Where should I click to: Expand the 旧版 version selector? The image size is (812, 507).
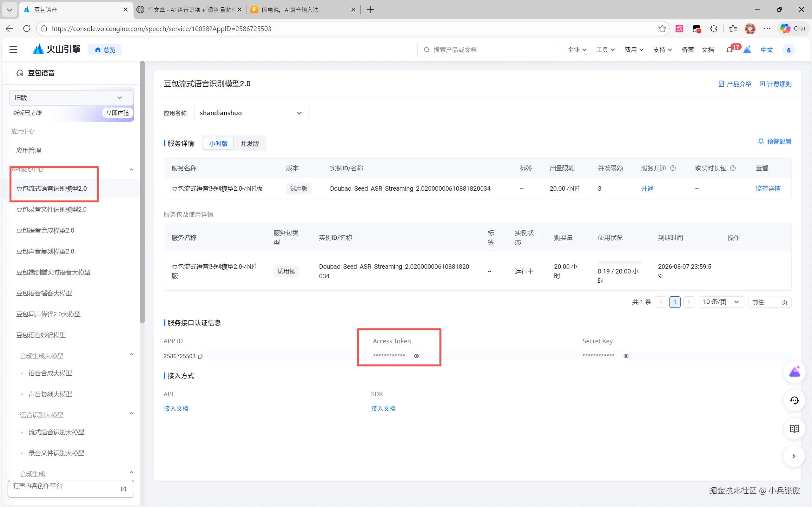(x=71, y=98)
